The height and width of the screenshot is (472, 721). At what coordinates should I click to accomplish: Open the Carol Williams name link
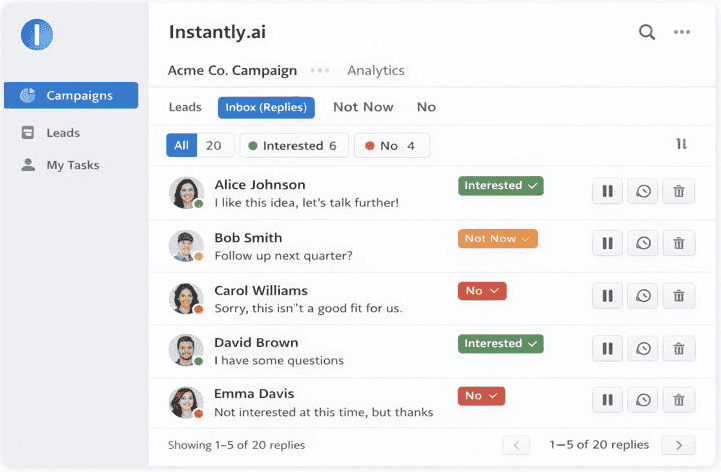261,291
